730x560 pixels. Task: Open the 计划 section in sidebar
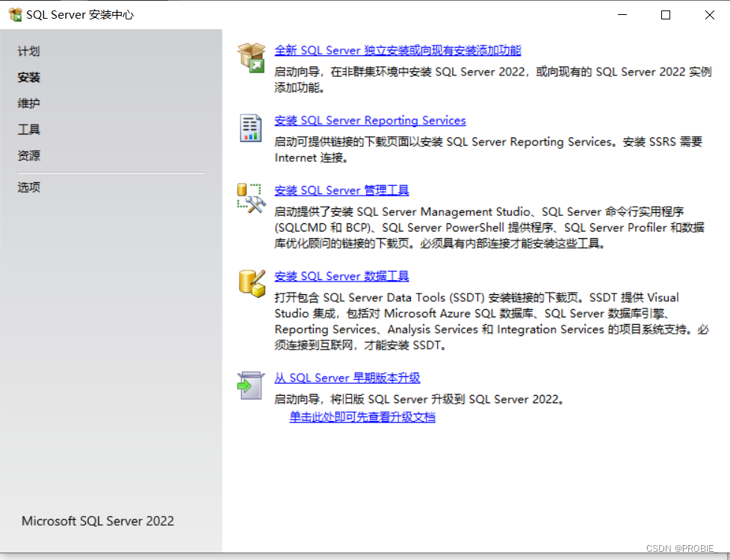(x=29, y=52)
